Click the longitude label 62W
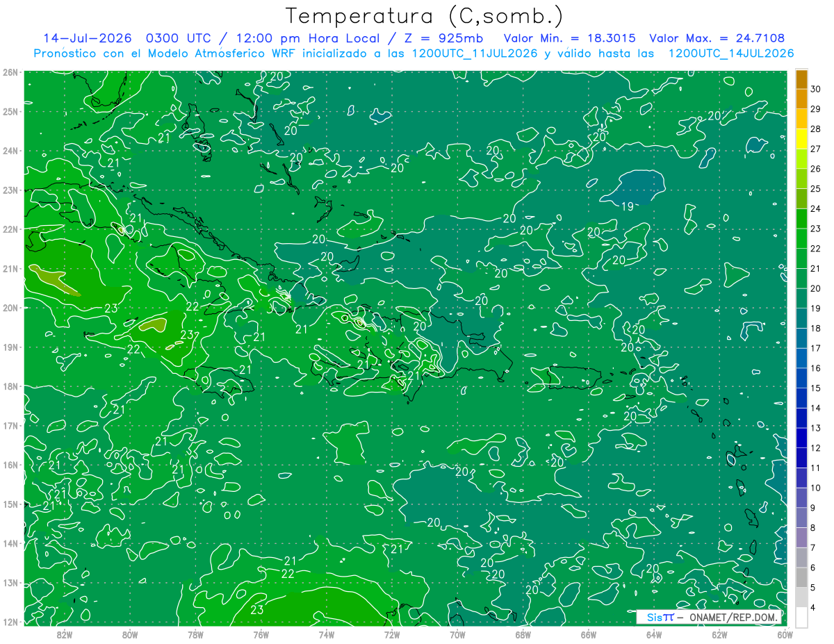 pos(719,634)
